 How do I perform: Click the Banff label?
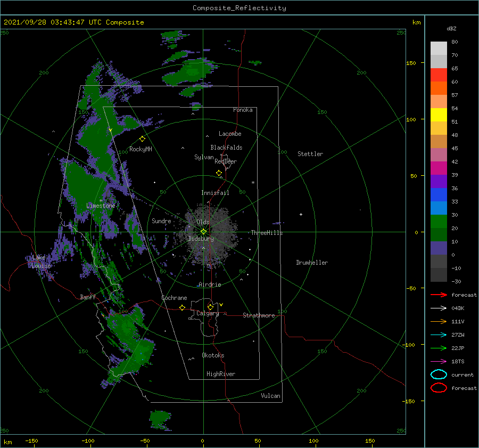[x=88, y=297]
